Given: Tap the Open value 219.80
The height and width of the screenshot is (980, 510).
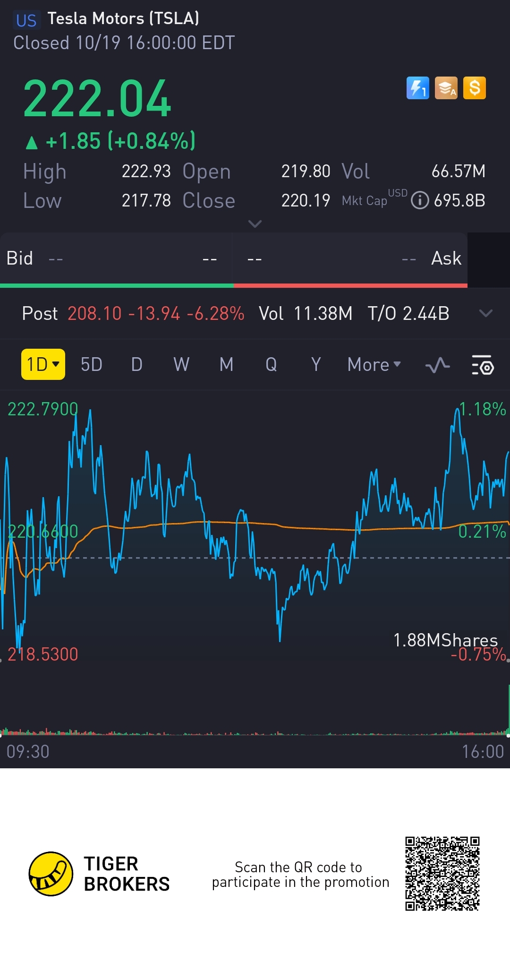Looking at the screenshot, I should click(306, 171).
